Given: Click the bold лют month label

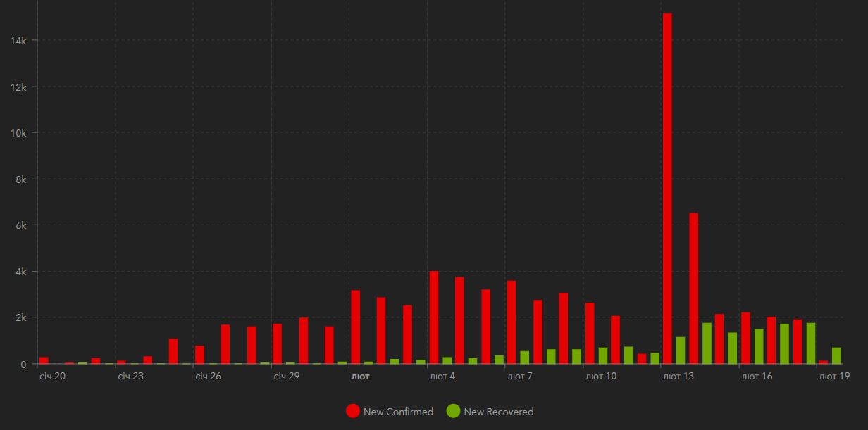Looking at the screenshot, I should [360, 377].
